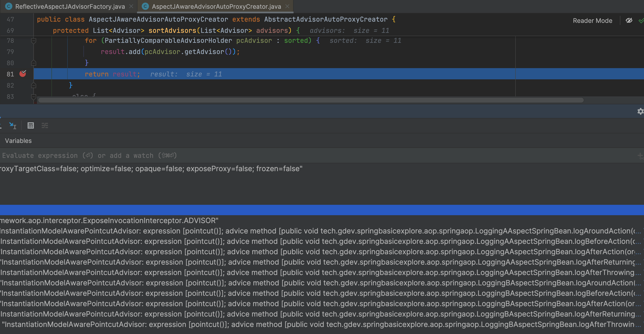The height and width of the screenshot is (334, 644).
Task: Select the highlighted blue variable row
Action: pyautogui.click(x=322, y=210)
